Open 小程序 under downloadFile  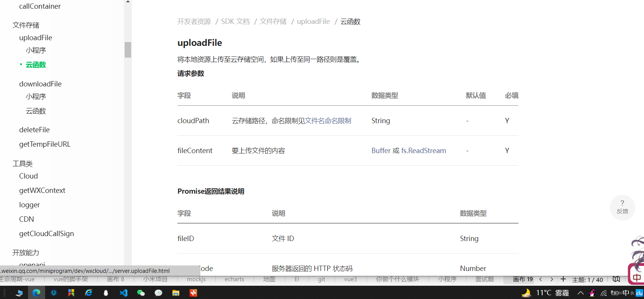36,96
